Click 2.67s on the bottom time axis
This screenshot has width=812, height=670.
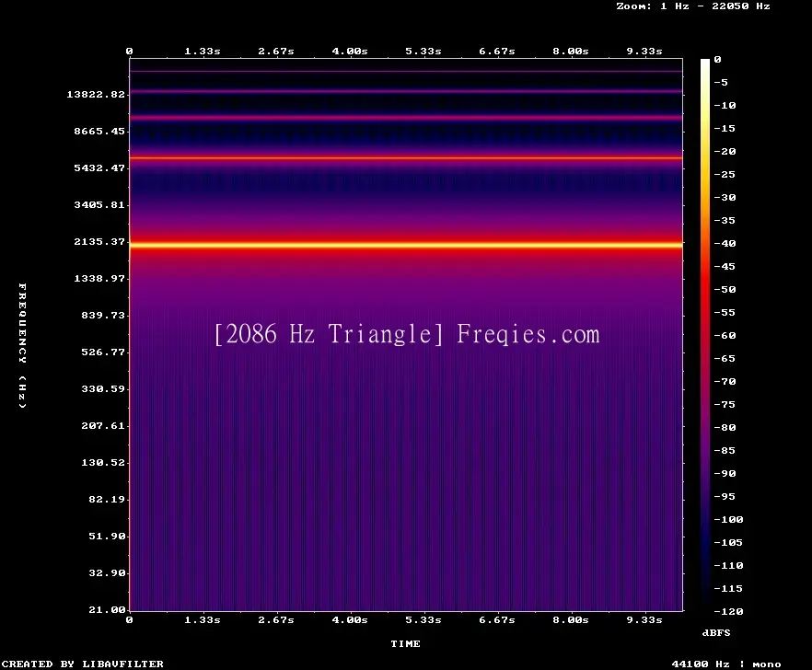click(x=276, y=619)
